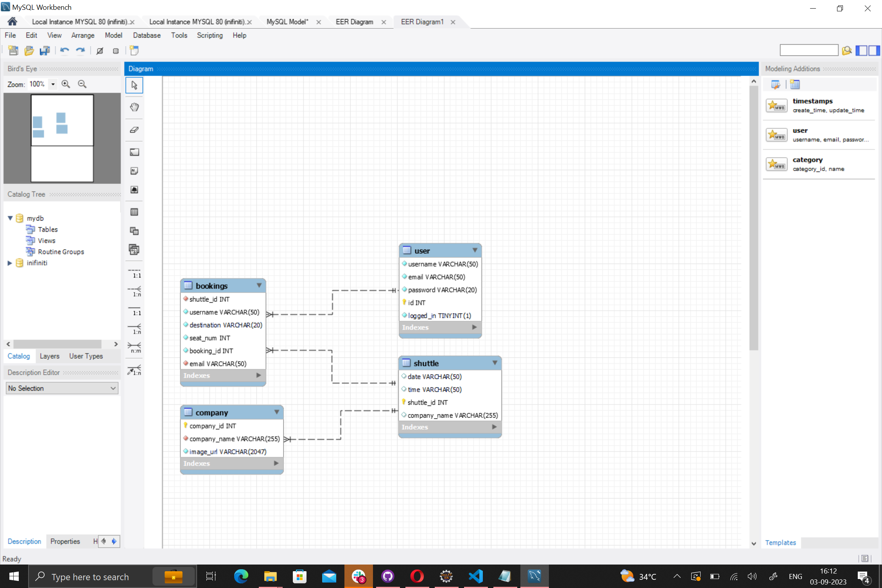The width and height of the screenshot is (882, 588).
Task: Select the place new image tool
Action: click(x=134, y=190)
